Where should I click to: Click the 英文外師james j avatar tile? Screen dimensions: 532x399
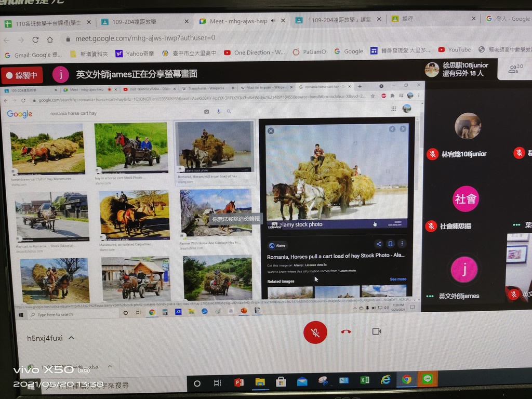(464, 270)
